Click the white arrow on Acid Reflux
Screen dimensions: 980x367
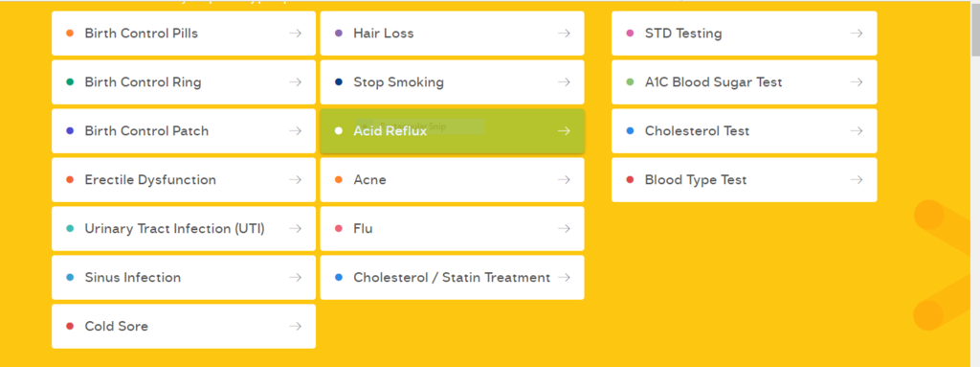(564, 131)
